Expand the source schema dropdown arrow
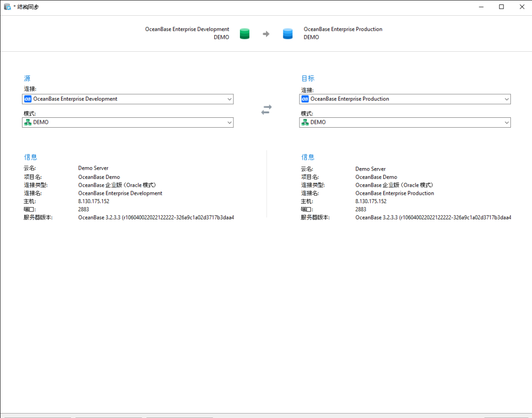The width and height of the screenshot is (532, 418). click(230, 123)
